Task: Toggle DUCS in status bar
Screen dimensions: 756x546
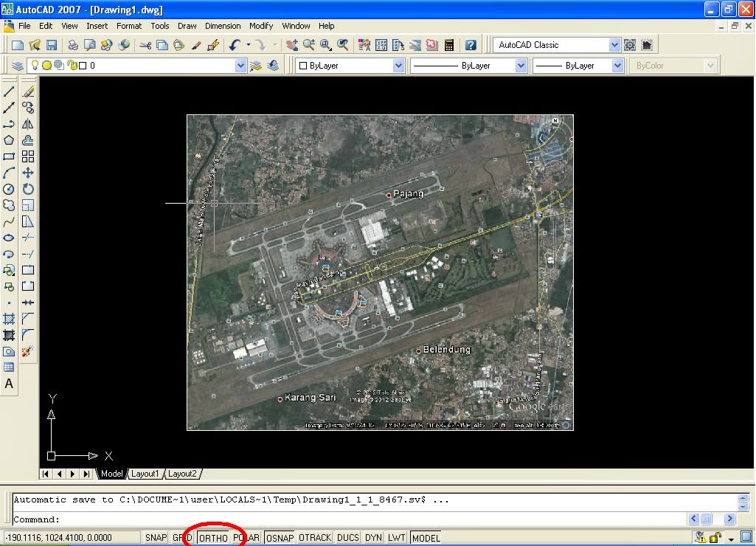Action: [x=348, y=537]
